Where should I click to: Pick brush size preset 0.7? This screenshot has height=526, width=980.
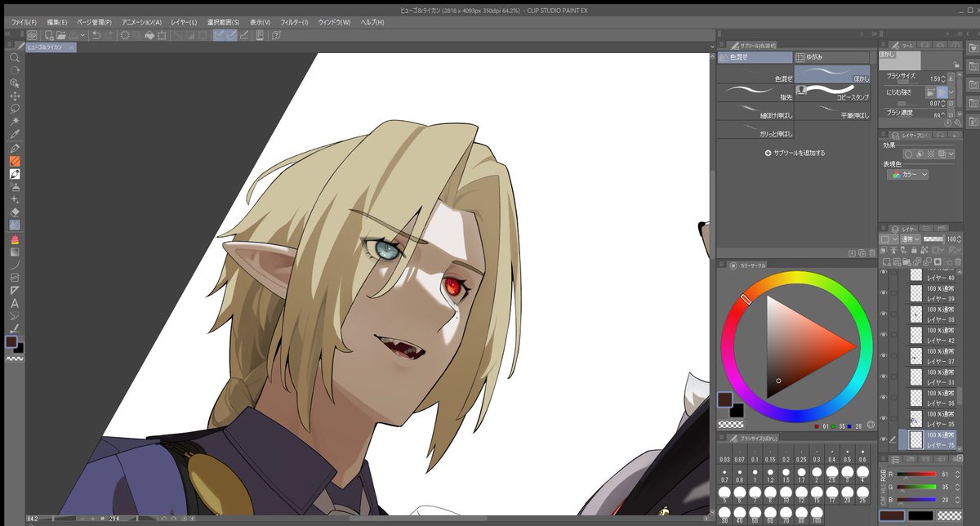click(x=724, y=475)
